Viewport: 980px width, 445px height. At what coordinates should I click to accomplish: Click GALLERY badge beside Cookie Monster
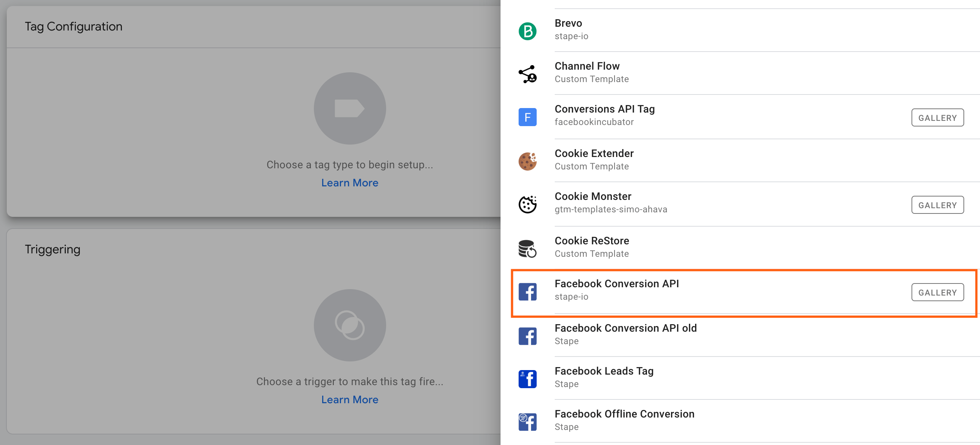[937, 205]
